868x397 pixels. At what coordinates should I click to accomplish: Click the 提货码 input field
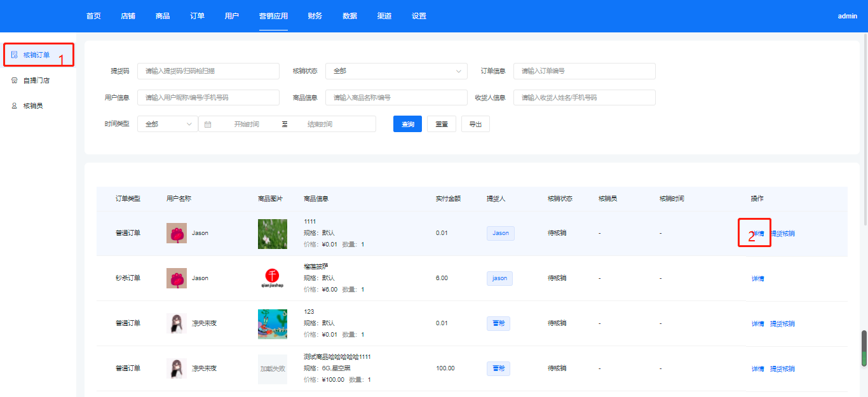click(208, 71)
